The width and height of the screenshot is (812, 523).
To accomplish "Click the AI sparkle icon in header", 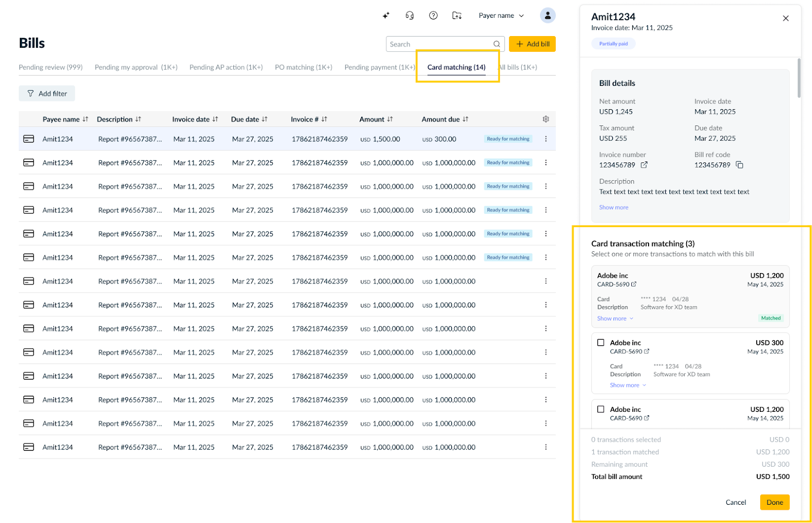I will coord(386,16).
